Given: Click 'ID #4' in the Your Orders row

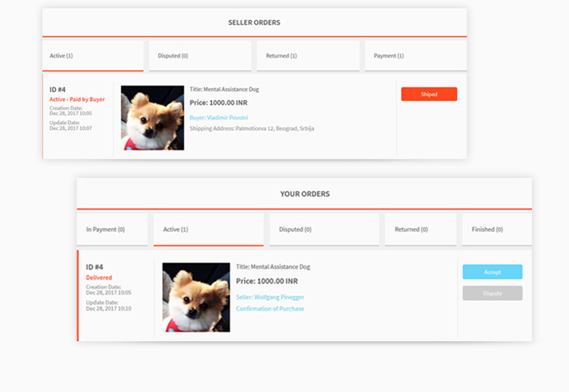Looking at the screenshot, I should coord(94,267).
